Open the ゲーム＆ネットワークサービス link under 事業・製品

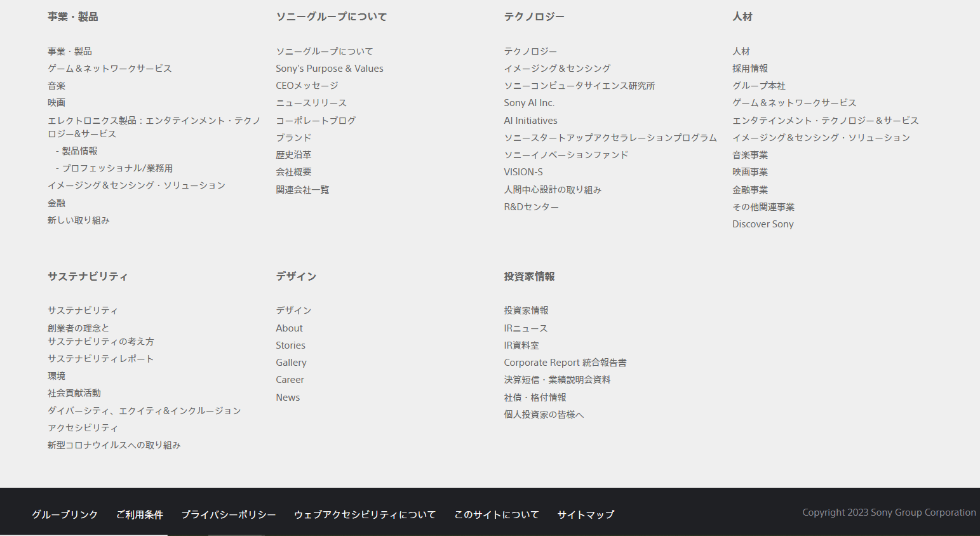(x=109, y=69)
